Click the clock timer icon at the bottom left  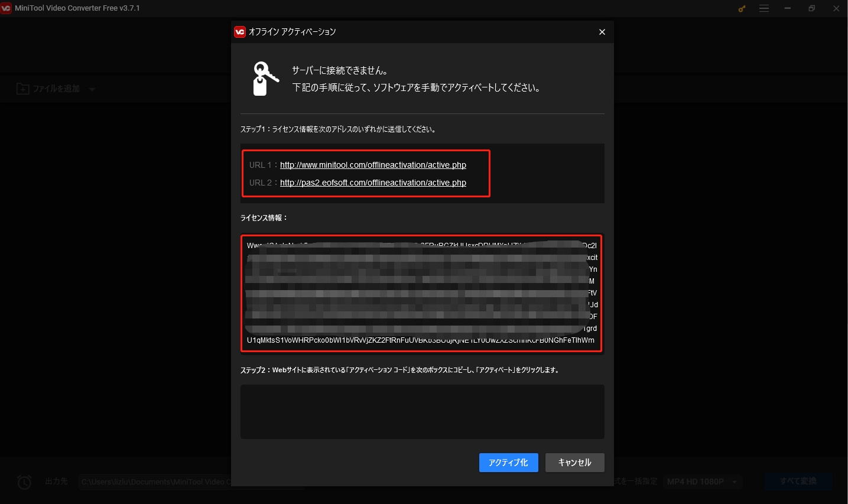tap(24, 482)
